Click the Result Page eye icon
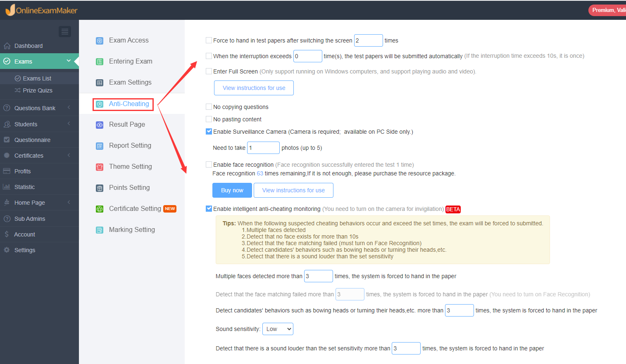Screen dimensions: 626x364 coord(100,125)
